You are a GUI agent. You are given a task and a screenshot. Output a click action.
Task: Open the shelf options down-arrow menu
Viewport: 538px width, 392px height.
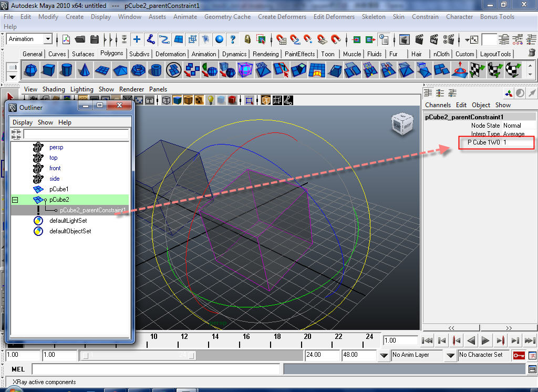13,77
